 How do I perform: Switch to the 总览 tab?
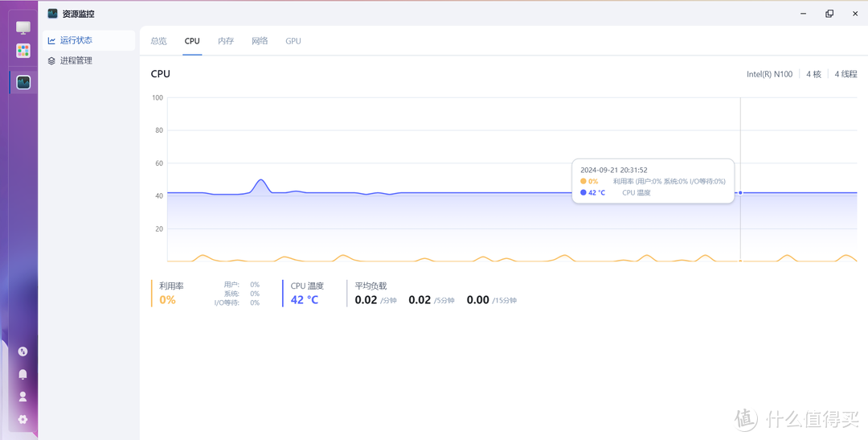point(159,41)
